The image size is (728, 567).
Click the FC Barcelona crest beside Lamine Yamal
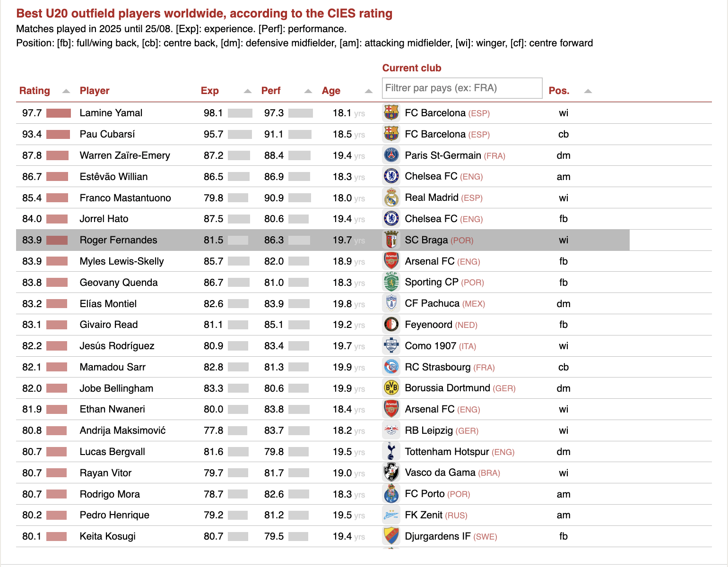391,113
